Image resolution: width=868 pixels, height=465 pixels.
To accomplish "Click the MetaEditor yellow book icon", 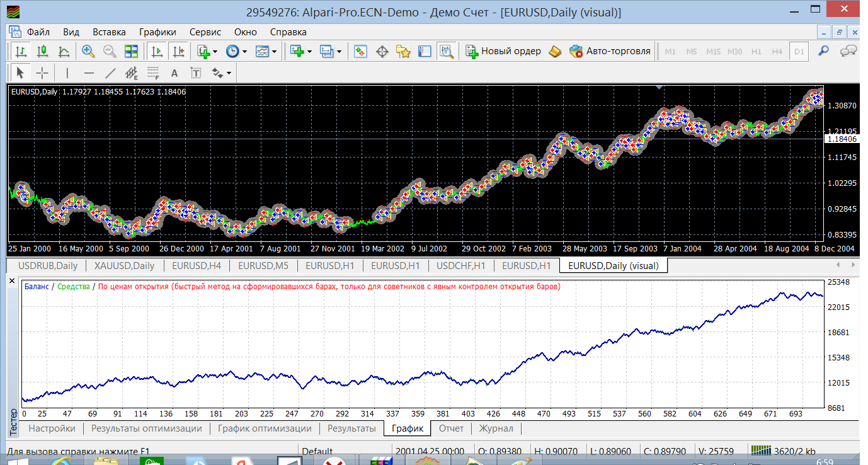I will click(x=555, y=52).
